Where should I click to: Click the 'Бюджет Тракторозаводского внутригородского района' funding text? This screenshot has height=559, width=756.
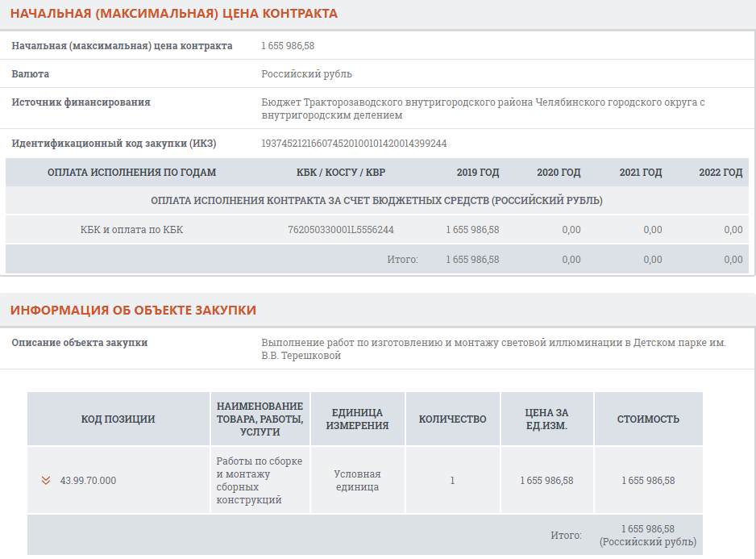[x=483, y=109]
